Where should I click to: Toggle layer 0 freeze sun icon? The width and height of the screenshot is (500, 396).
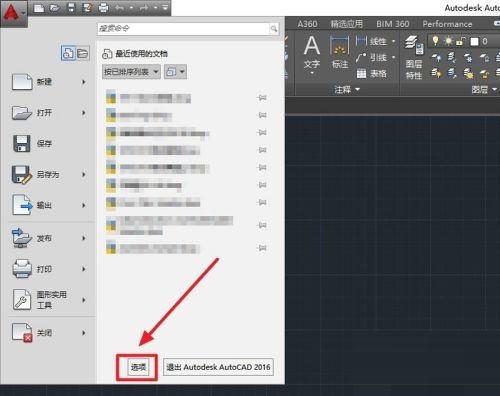[448, 41]
